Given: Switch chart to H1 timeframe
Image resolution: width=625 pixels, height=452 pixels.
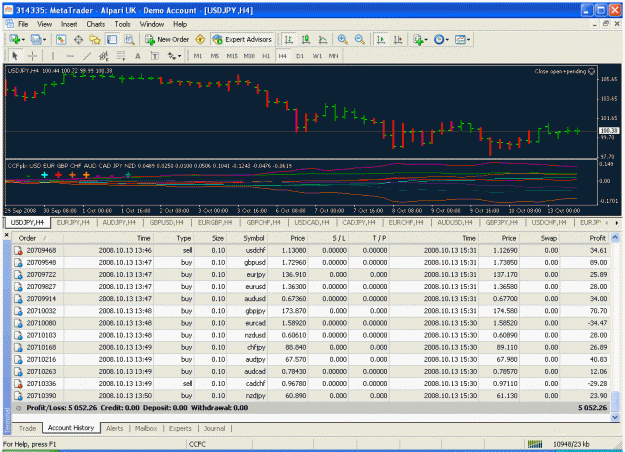Looking at the screenshot, I should pos(266,56).
